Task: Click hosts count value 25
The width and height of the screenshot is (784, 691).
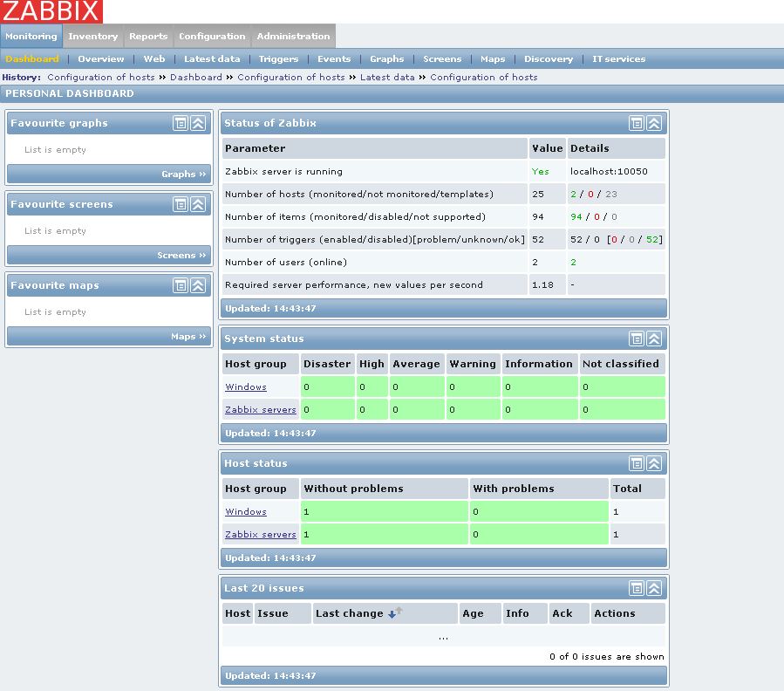Action: point(537,195)
